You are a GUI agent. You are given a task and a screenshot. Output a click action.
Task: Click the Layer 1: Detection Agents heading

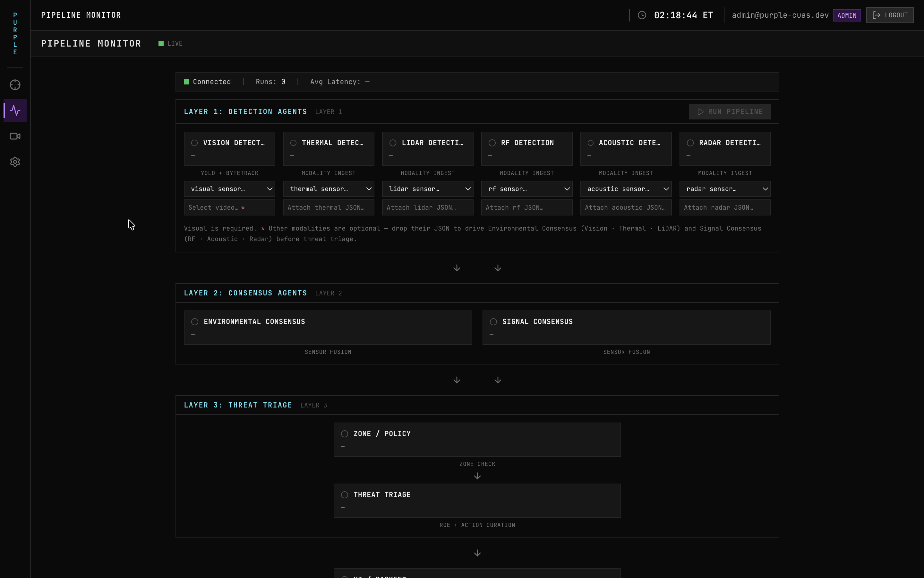pos(245,112)
